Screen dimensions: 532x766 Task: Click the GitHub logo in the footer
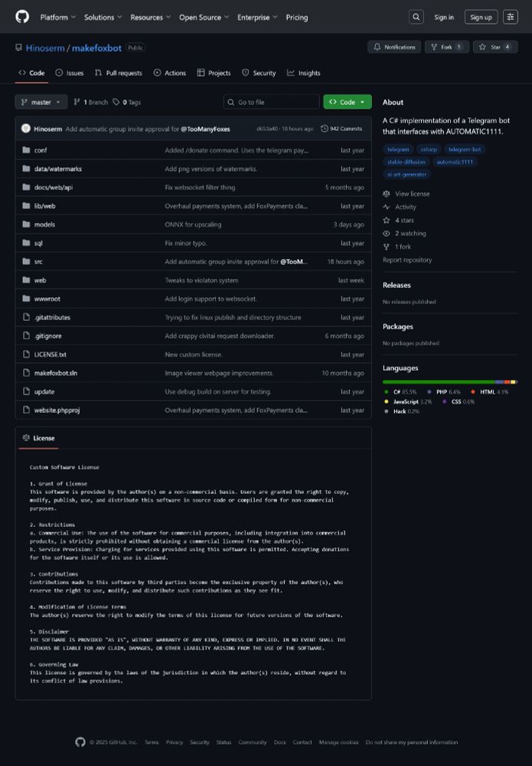tap(80, 742)
